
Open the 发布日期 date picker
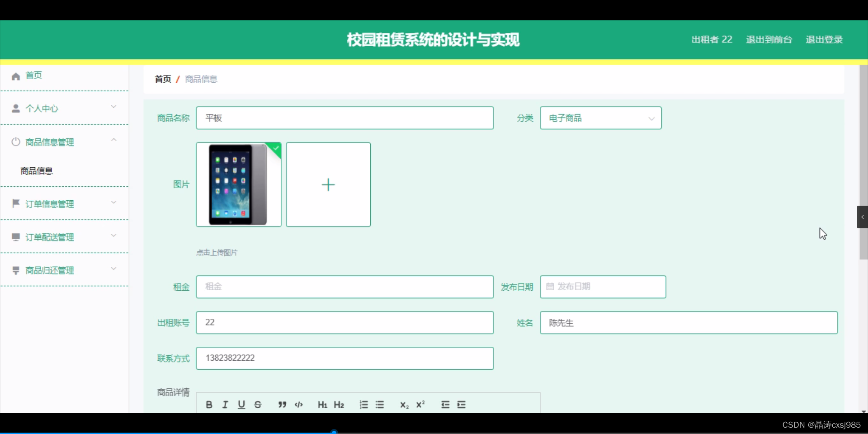click(x=603, y=287)
